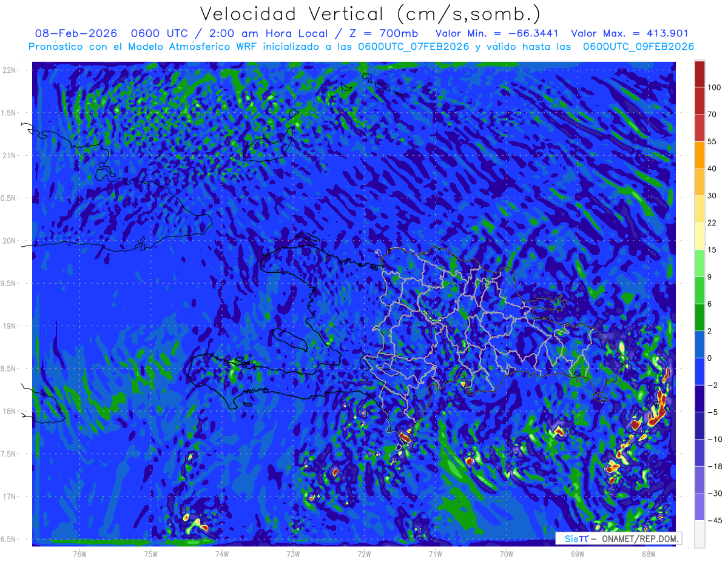Pick the blue legend band between -2 and 0
The height and width of the screenshot is (562, 728).
click(x=699, y=371)
